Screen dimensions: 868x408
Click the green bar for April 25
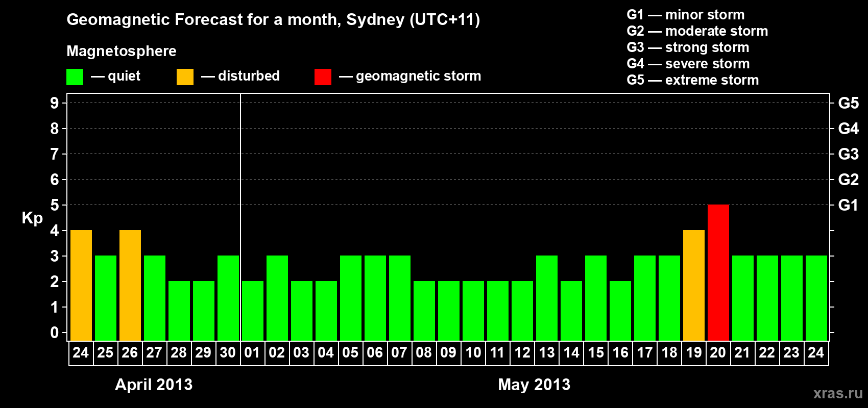coord(106,298)
